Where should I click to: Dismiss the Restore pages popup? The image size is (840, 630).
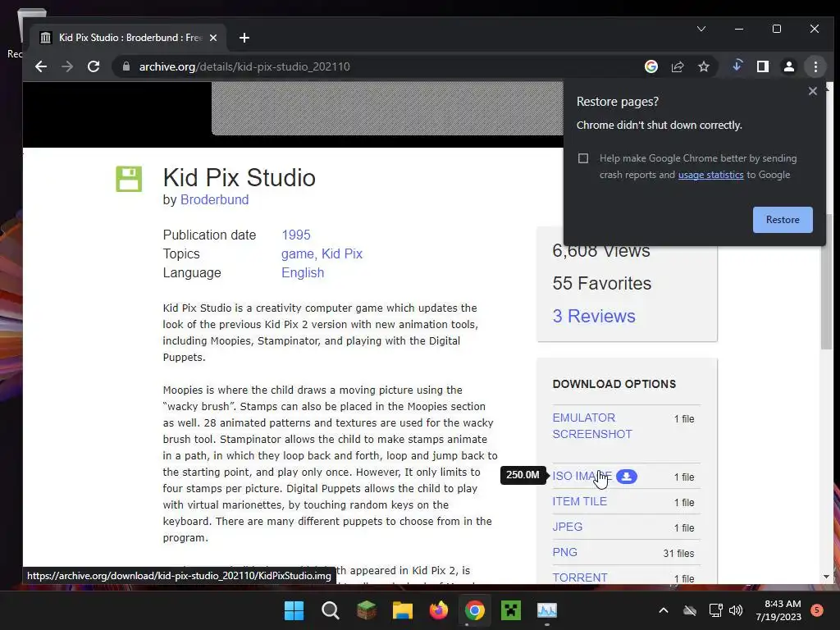point(813,91)
